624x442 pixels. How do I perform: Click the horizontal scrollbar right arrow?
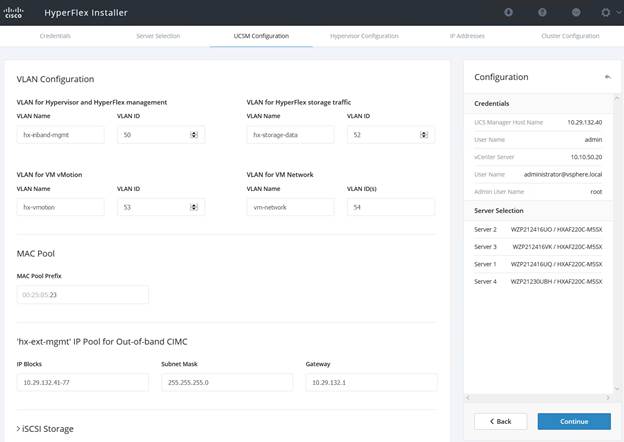click(x=608, y=397)
